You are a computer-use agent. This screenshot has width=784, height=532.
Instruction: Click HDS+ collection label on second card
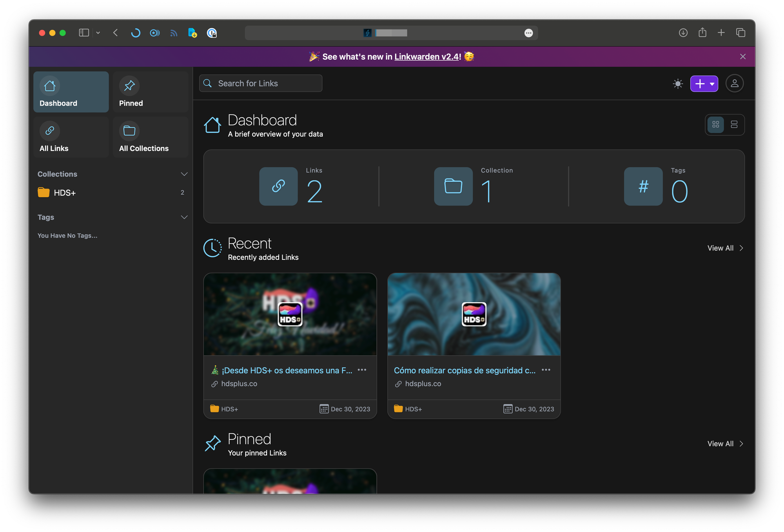[408, 409]
